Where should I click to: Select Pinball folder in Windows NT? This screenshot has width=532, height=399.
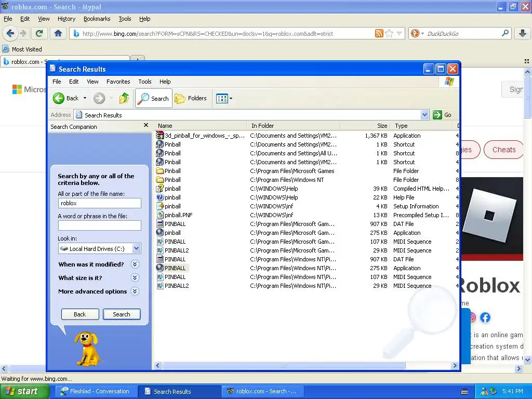pos(172,180)
